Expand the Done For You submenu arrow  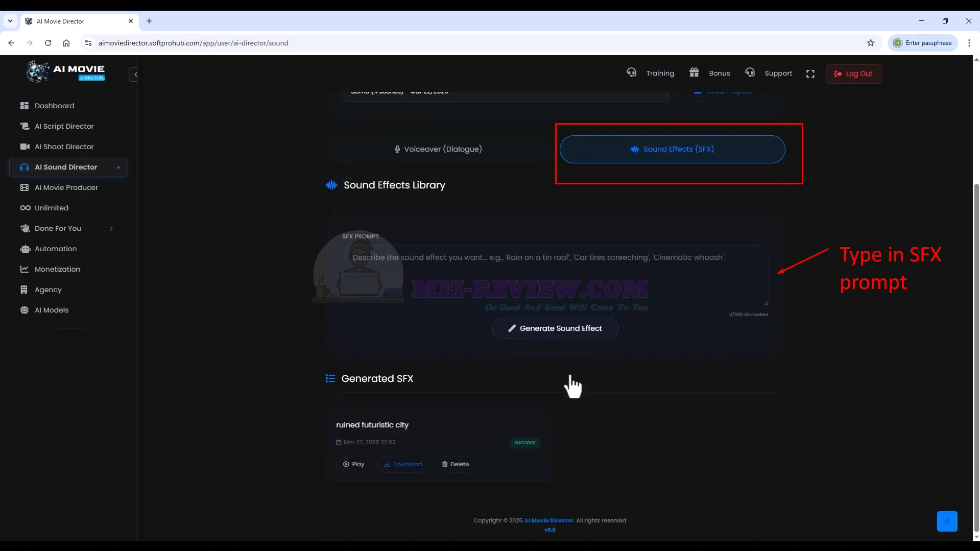tap(111, 229)
